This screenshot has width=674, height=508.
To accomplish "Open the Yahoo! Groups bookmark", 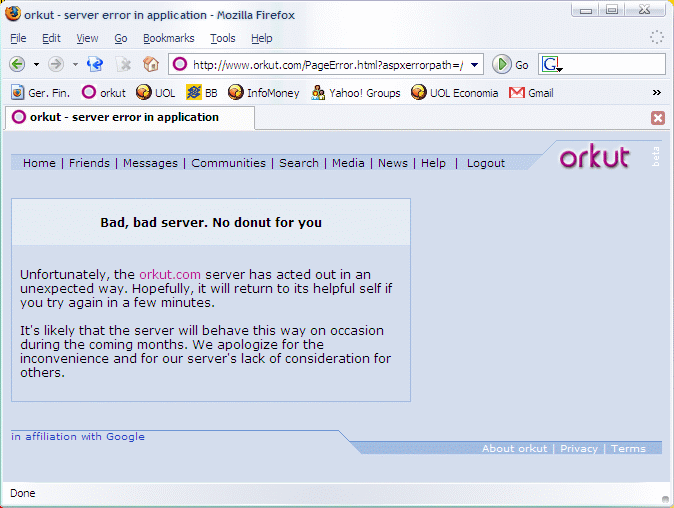I will (355, 93).
